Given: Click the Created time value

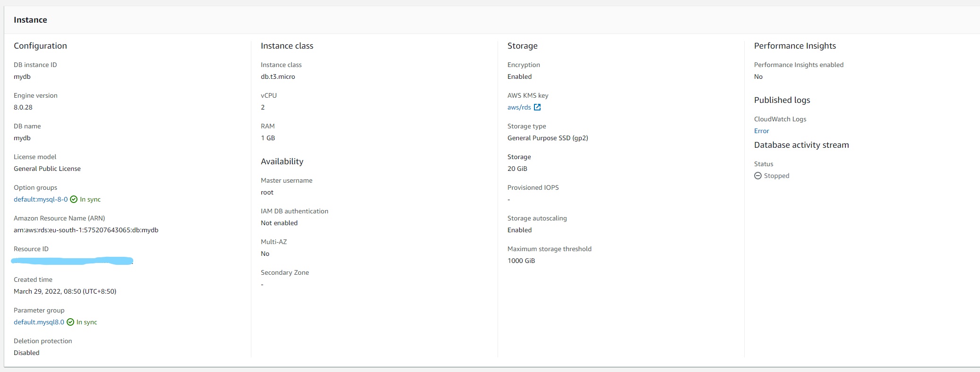Looking at the screenshot, I should [x=65, y=291].
